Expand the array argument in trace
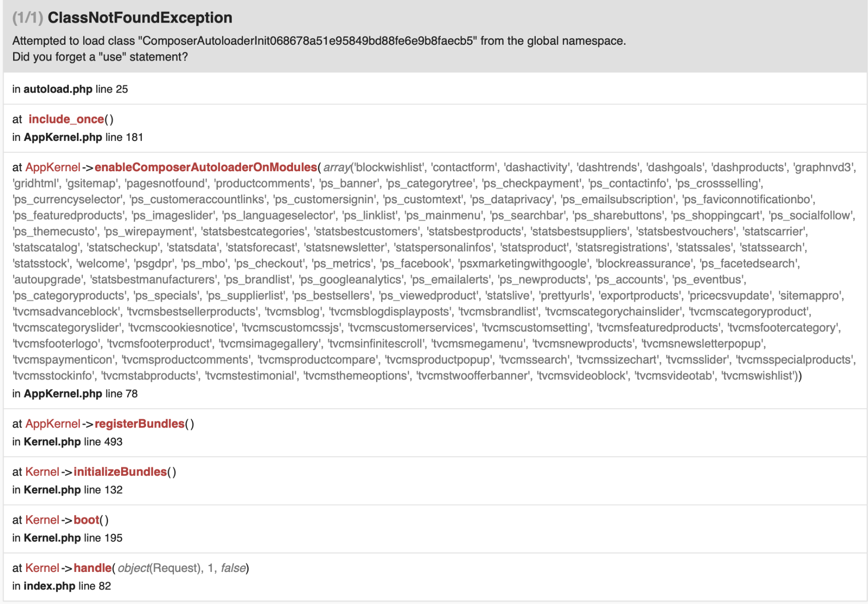The width and height of the screenshot is (868, 604). (337, 168)
